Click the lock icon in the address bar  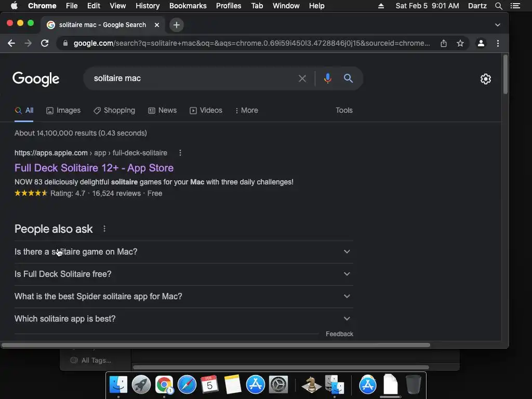[x=65, y=43]
